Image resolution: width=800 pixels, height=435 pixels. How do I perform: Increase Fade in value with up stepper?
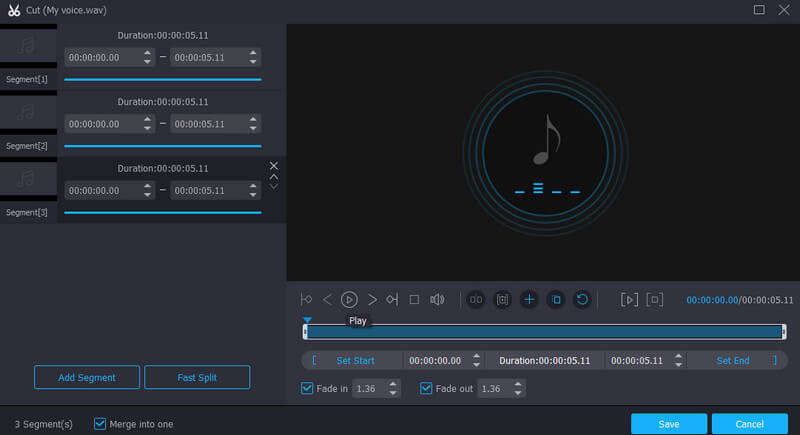(393, 384)
